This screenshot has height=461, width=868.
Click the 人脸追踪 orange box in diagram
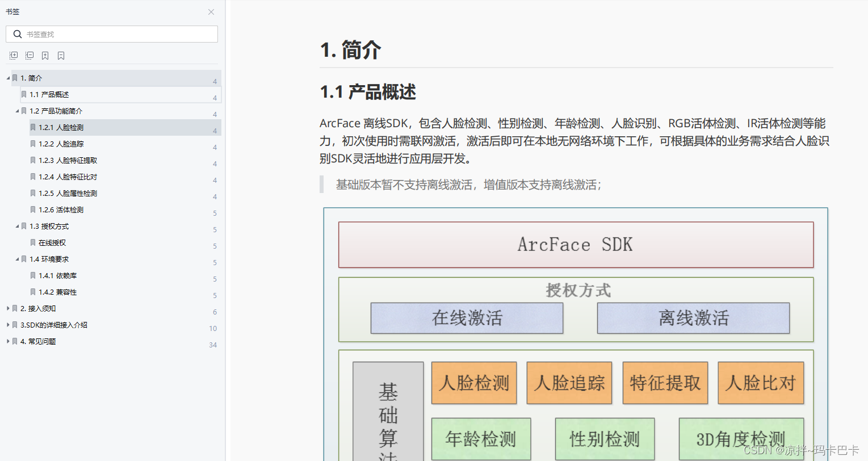(x=569, y=383)
